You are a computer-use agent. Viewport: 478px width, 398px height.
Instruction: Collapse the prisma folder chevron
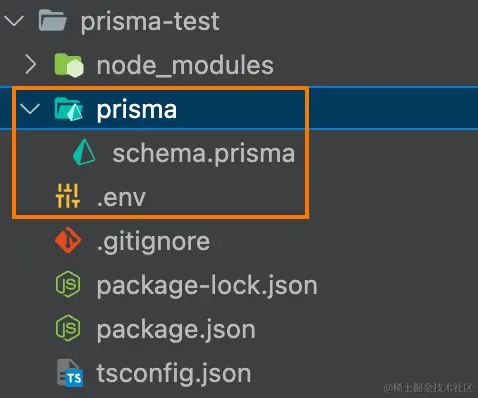[30, 109]
